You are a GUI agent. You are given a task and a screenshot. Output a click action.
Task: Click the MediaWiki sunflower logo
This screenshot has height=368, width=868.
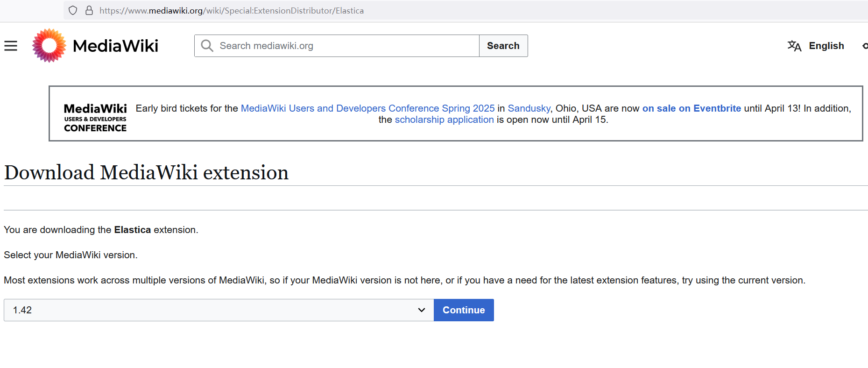pos(49,45)
